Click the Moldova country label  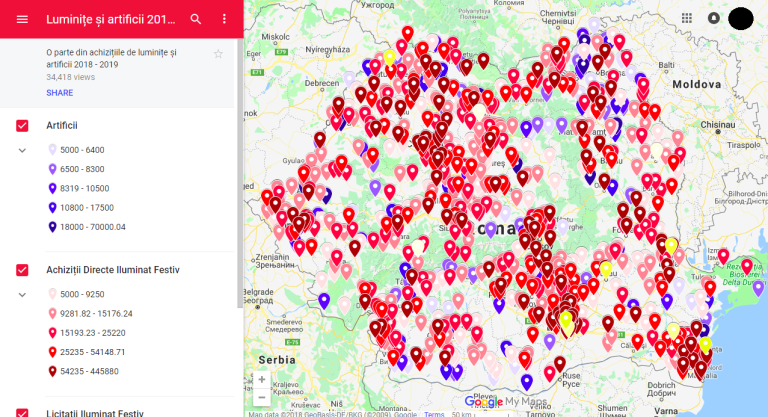point(696,84)
